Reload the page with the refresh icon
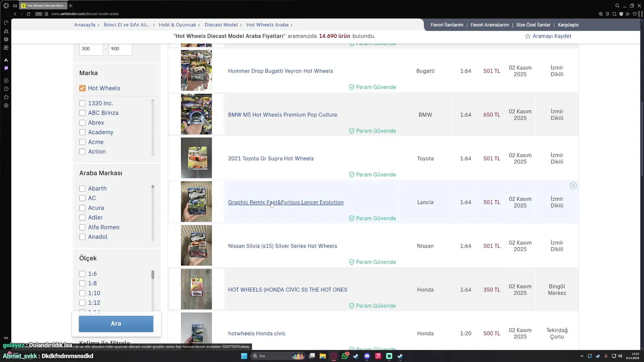The width and height of the screenshot is (644, 362). [x=29, y=14]
